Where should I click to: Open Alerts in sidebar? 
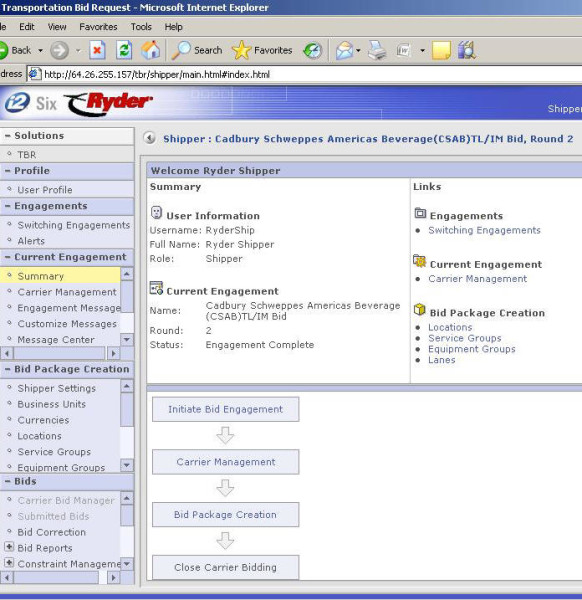pyautogui.click(x=31, y=241)
